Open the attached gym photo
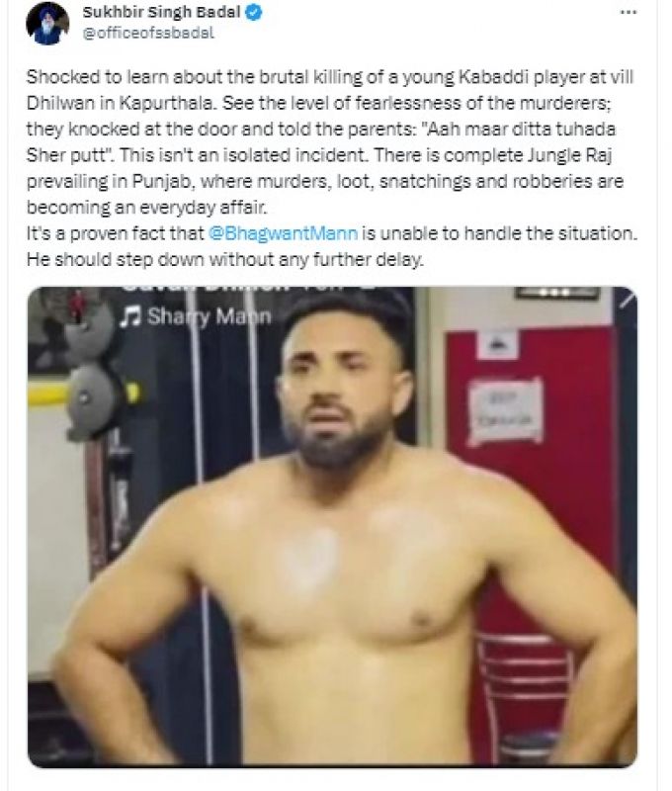The image size is (672, 791). pos(332,527)
